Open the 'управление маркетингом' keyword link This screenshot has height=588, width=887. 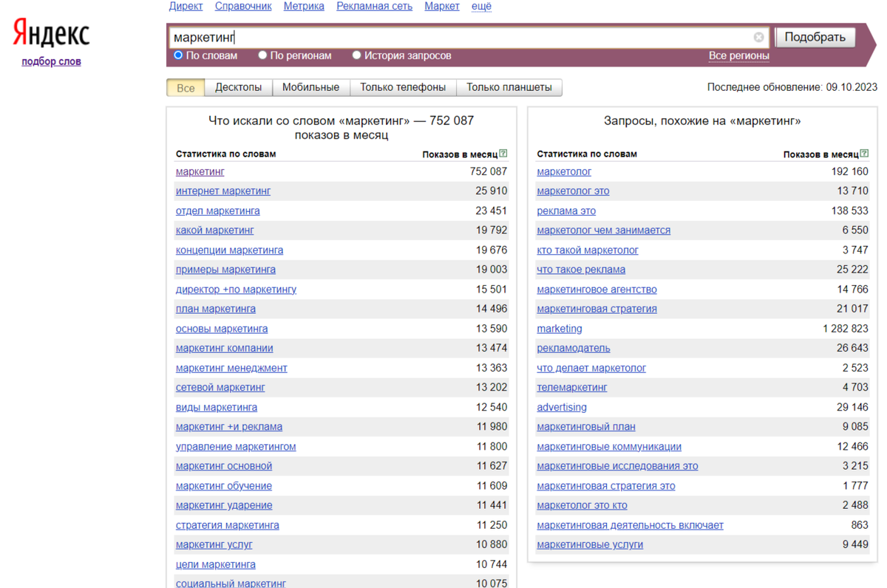236,446
